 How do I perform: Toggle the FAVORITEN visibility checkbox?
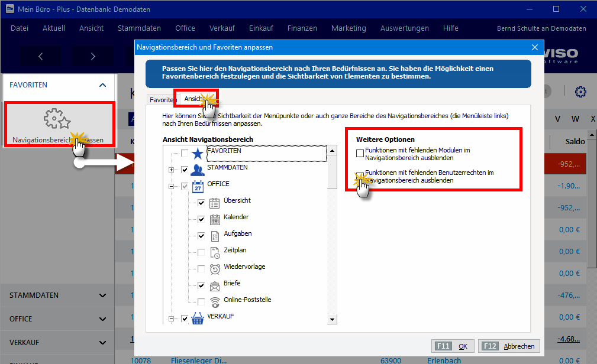click(x=185, y=153)
